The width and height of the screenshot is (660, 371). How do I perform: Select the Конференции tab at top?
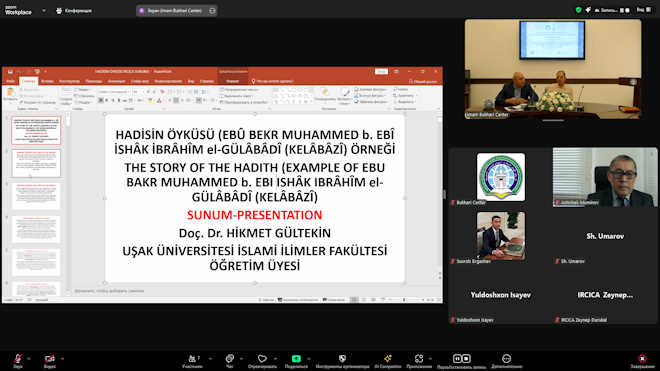click(x=74, y=11)
